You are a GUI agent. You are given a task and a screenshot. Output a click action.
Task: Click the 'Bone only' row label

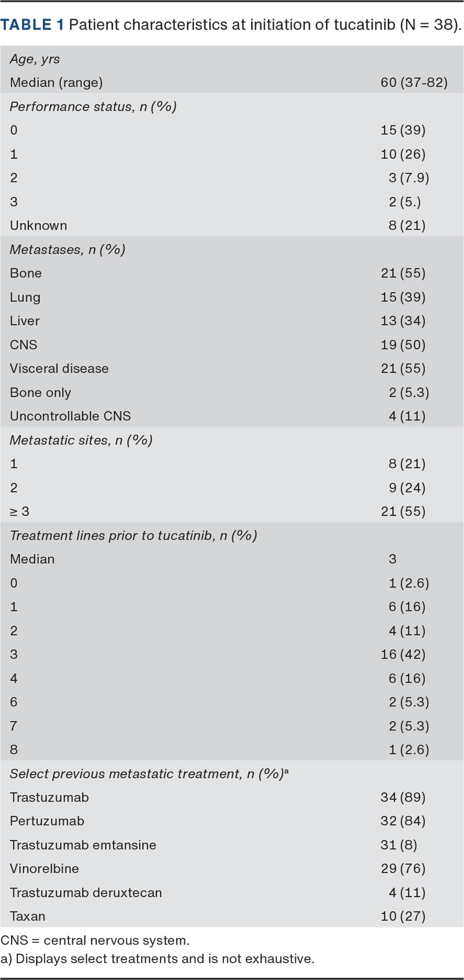41,392
